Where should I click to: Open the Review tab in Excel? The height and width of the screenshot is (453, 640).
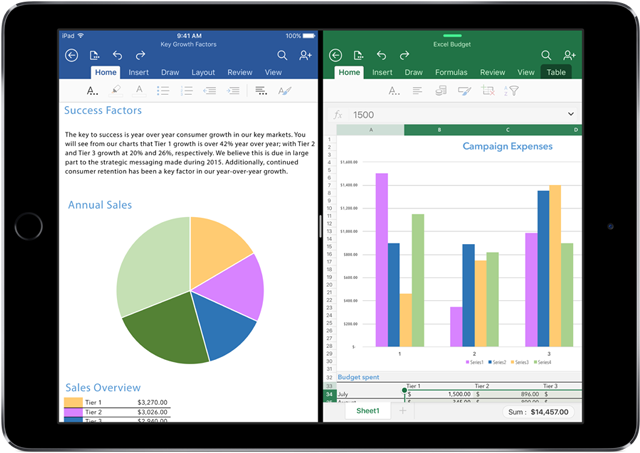492,72
